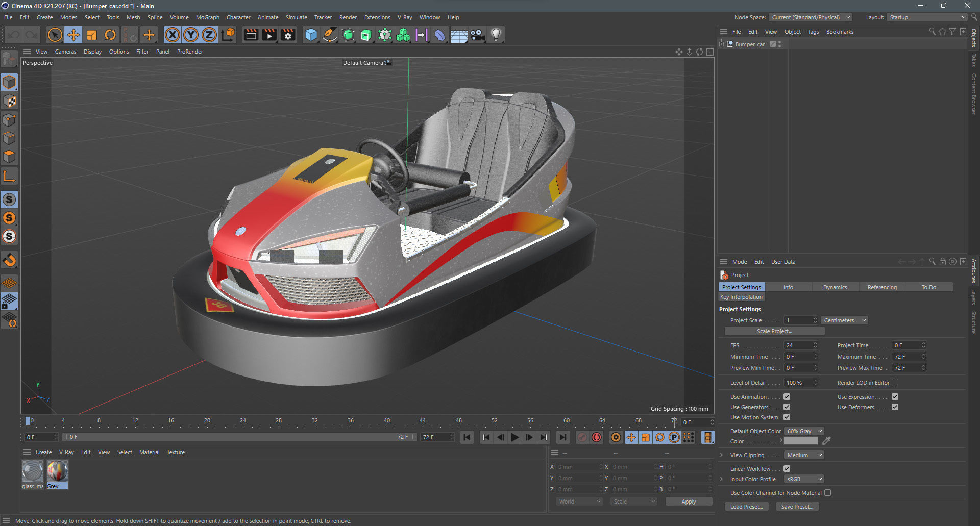Open the Layout Startup dropdown
Image resolution: width=980 pixels, height=526 pixels.
(x=927, y=17)
